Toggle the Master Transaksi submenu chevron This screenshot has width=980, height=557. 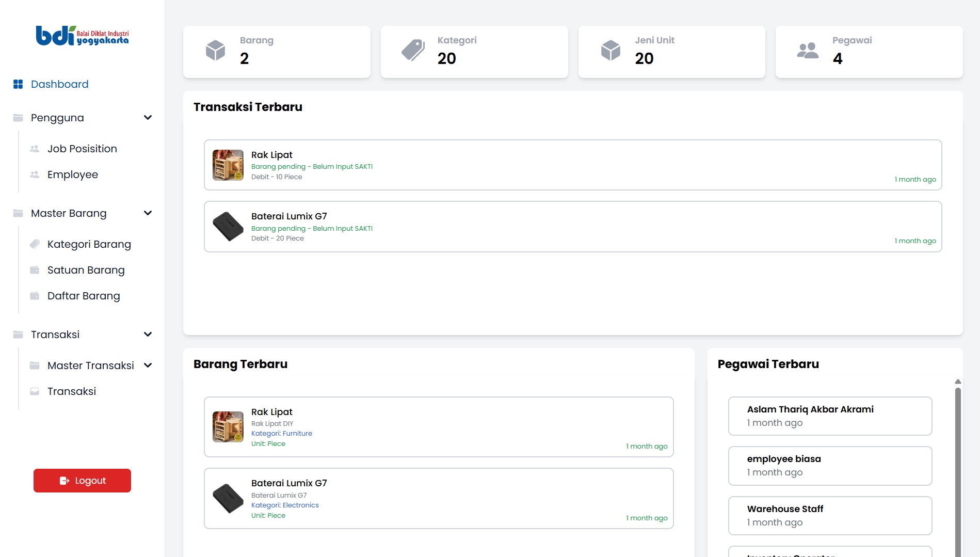tap(148, 365)
